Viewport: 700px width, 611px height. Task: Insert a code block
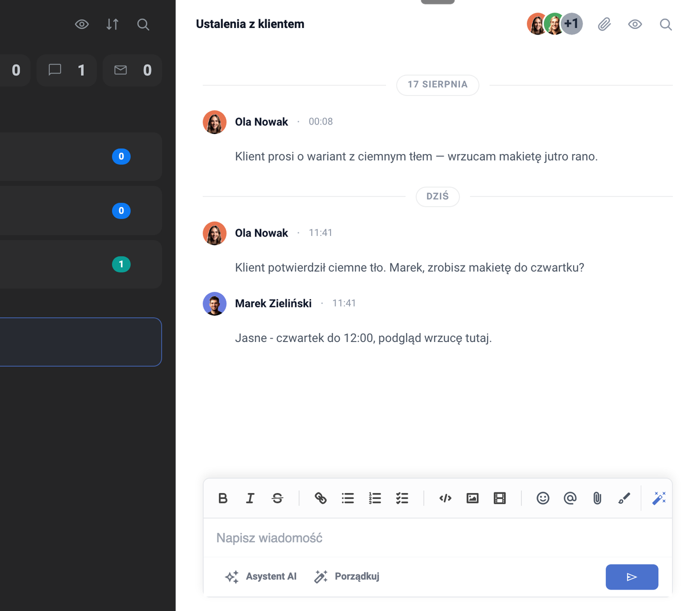point(445,498)
